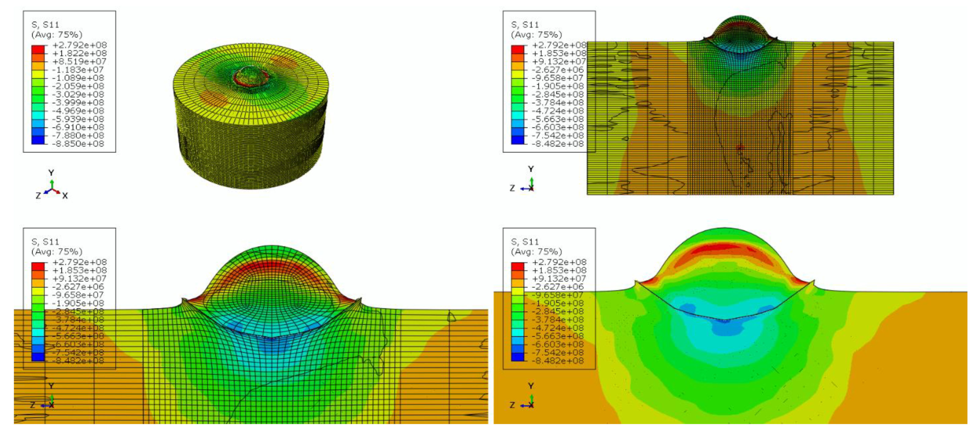Click the +8.519e+07 legend value
Screen dimensions: 980x436
[x=79, y=62]
